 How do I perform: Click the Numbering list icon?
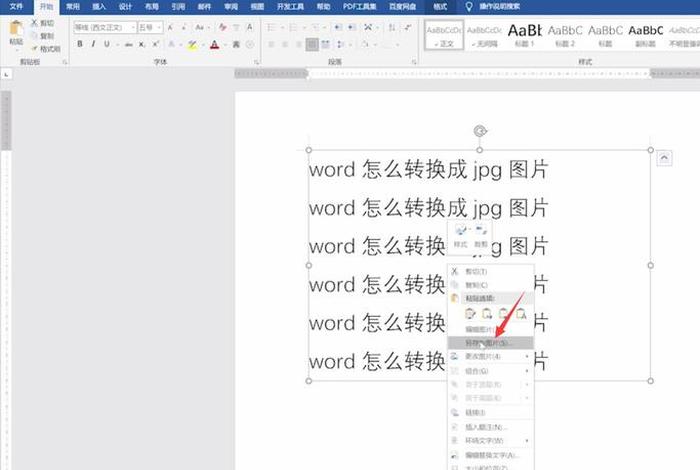[x=293, y=28]
